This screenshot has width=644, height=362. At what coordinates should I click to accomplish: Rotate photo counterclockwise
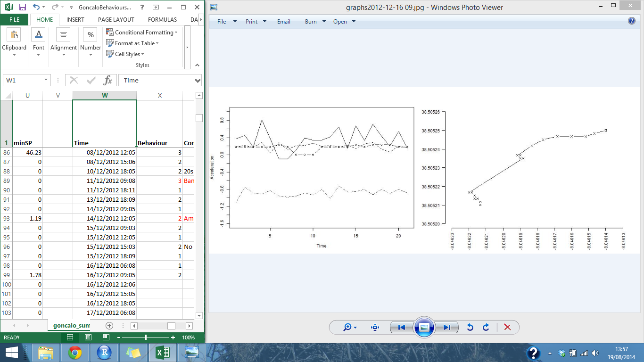click(x=470, y=327)
